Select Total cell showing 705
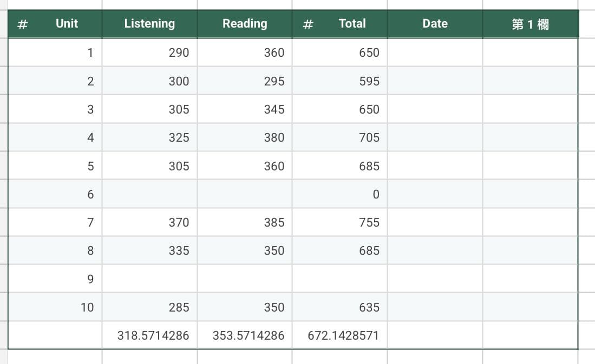595x364 pixels. (x=340, y=137)
